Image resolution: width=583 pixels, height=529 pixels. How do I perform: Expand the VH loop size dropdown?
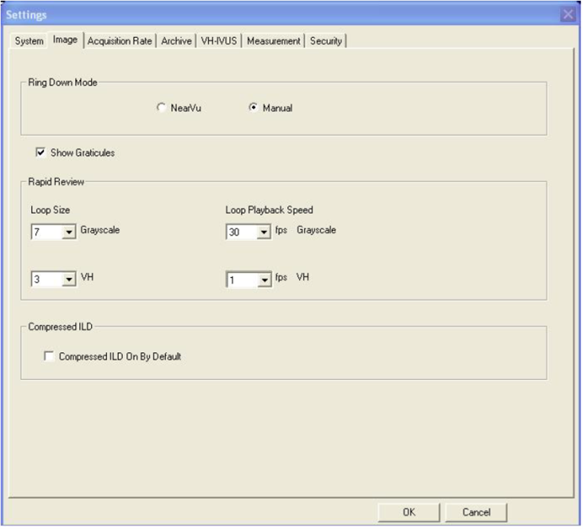(x=69, y=279)
